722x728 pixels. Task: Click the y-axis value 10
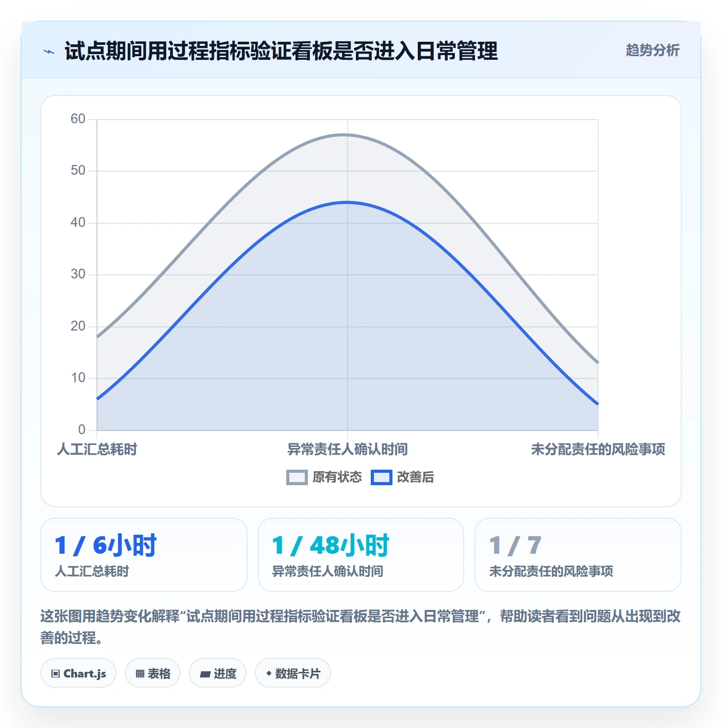click(x=78, y=378)
